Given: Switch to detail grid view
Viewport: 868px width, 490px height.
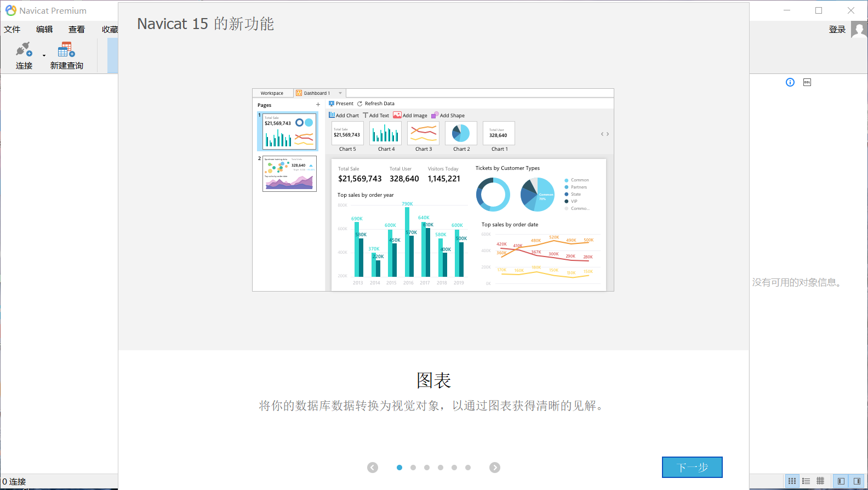Looking at the screenshot, I should coord(820,481).
